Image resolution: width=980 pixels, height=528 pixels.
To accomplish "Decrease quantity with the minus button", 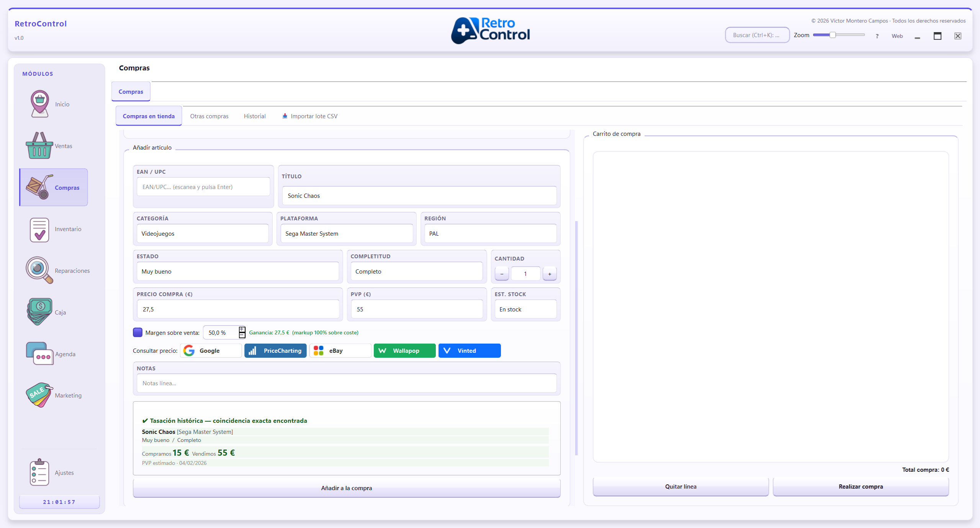I will [x=502, y=274].
